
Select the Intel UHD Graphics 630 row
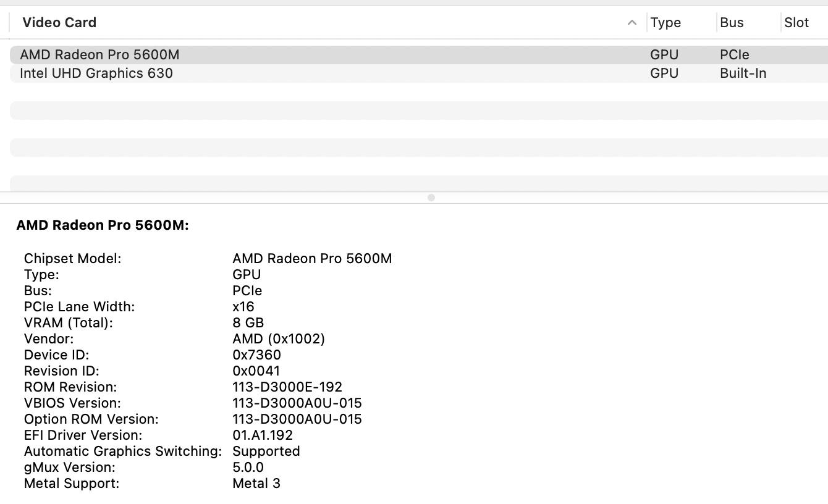click(96, 73)
